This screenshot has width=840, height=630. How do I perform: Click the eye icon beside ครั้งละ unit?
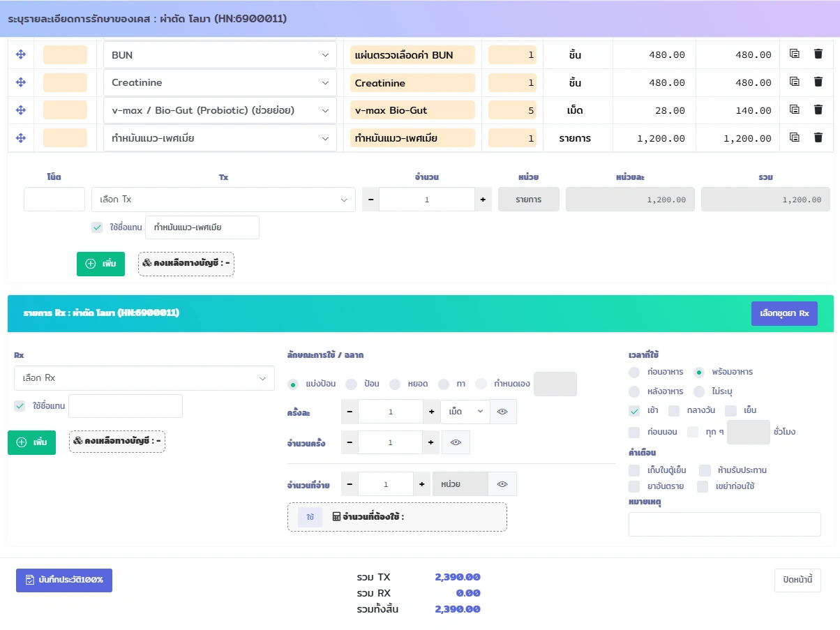pyautogui.click(x=502, y=412)
